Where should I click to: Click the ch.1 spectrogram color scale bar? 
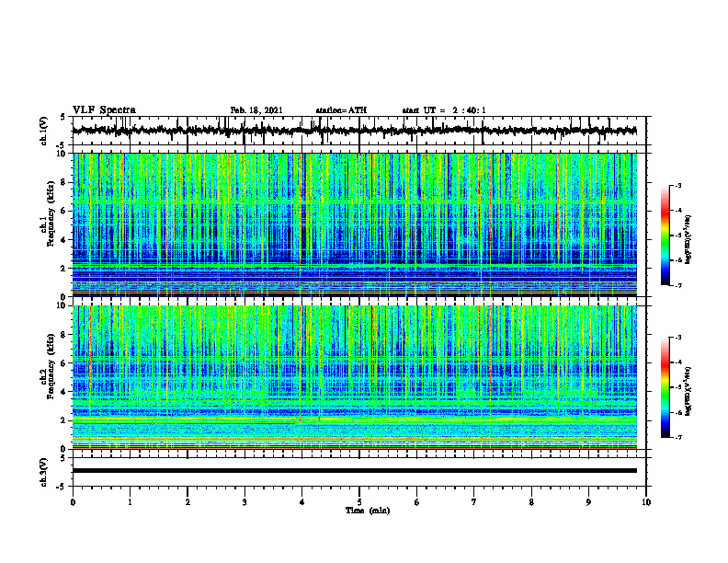pyautogui.click(x=665, y=236)
